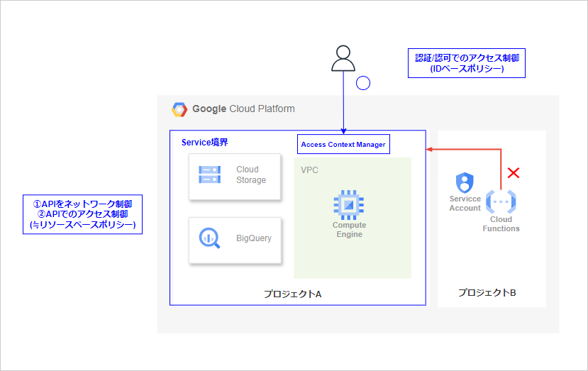Click the Access Context Manager box
This screenshot has width=588, height=371.
[x=343, y=145]
